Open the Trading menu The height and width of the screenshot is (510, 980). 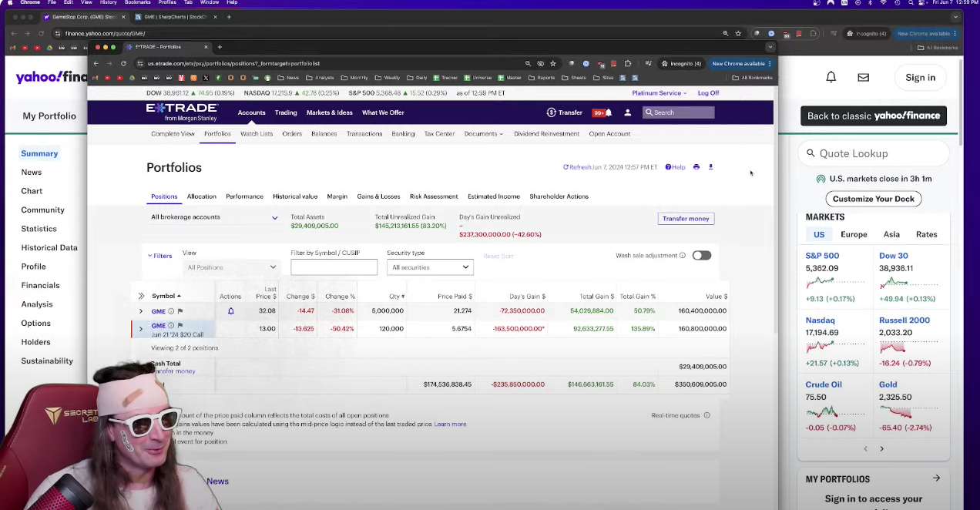point(286,112)
